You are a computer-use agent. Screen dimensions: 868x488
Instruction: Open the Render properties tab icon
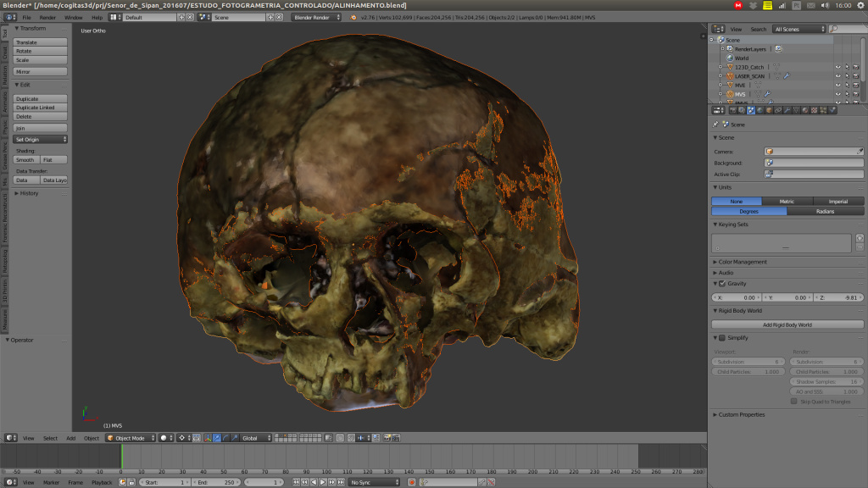point(733,110)
